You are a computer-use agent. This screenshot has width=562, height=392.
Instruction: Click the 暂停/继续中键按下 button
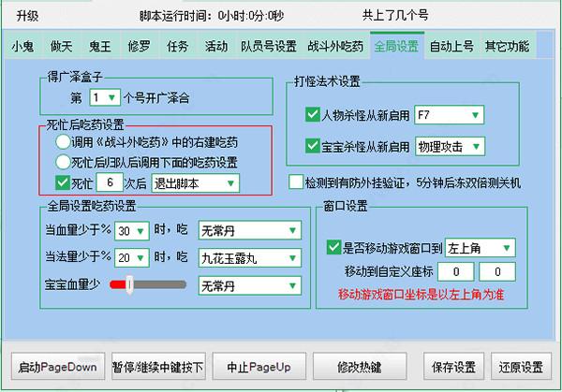pyautogui.click(x=158, y=367)
